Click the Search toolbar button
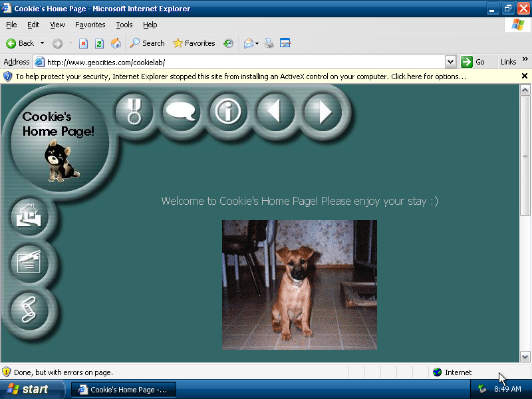 pos(147,43)
